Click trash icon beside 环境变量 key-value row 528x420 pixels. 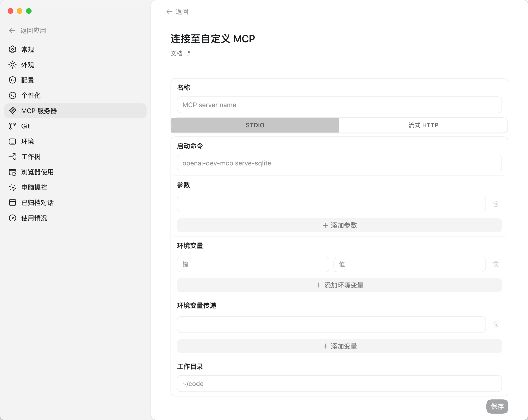pyautogui.click(x=496, y=264)
